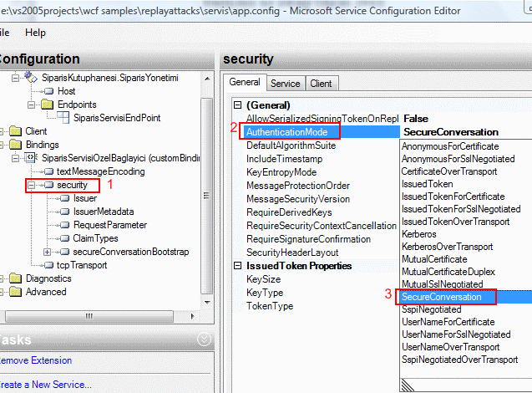Screen dimensions: 532x393
Task: Click the Client folder icon in tree
Action: [x=15, y=131]
